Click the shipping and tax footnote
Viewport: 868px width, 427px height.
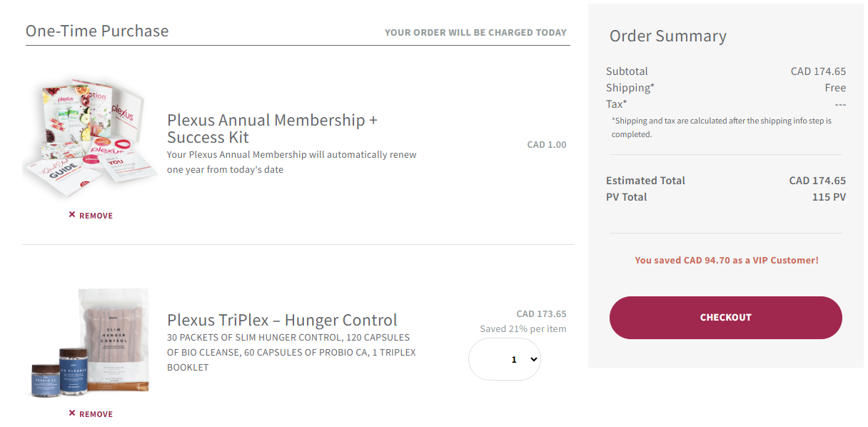coord(721,127)
